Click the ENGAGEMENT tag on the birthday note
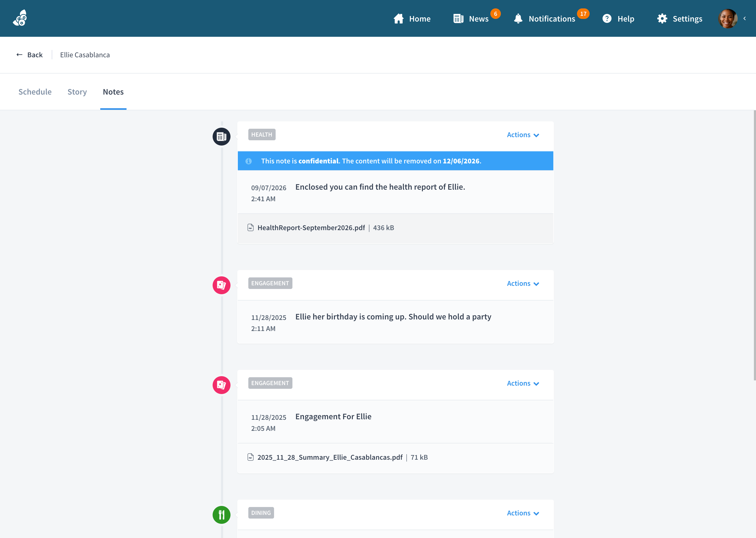 point(270,283)
